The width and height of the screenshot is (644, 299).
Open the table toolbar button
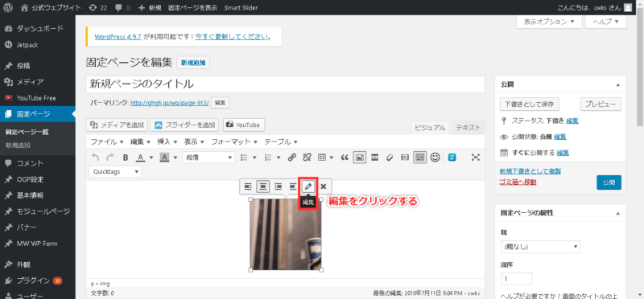click(x=323, y=157)
